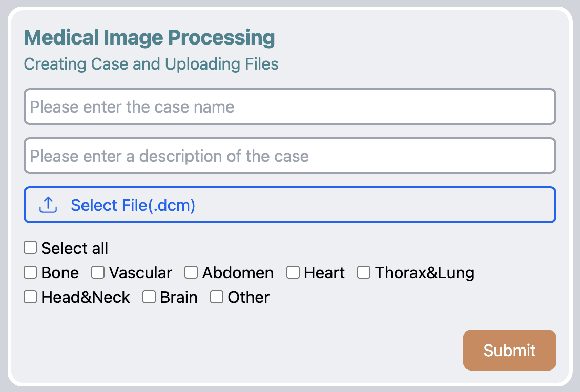The width and height of the screenshot is (580, 392).
Task: Toggle the Abdomen checkbox
Action: 191,273
